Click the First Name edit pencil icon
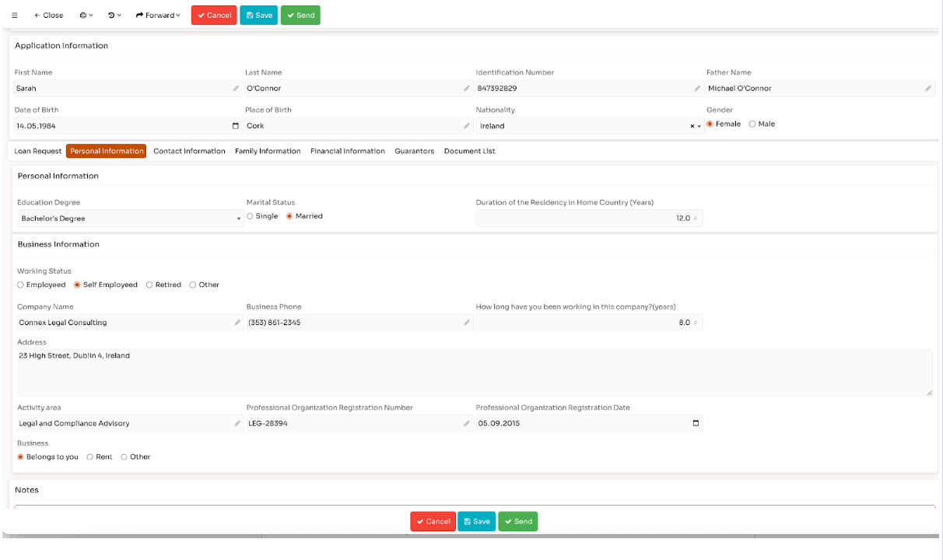The width and height of the screenshot is (943, 560). pos(236,89)
